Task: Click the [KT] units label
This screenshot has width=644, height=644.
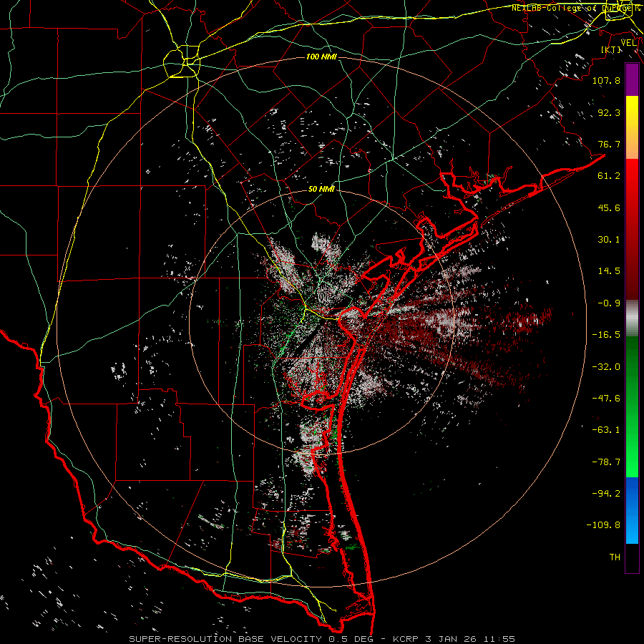Action: click(611, 50)
